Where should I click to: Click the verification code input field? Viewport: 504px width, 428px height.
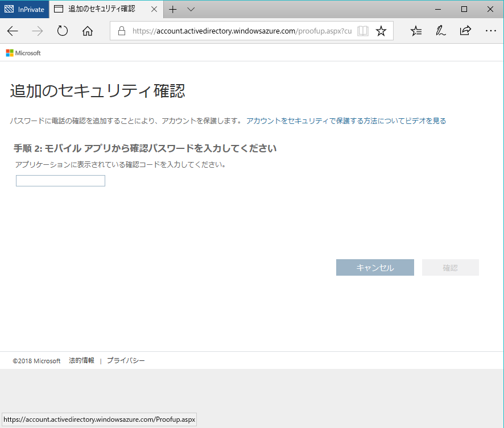pos(60,180)
